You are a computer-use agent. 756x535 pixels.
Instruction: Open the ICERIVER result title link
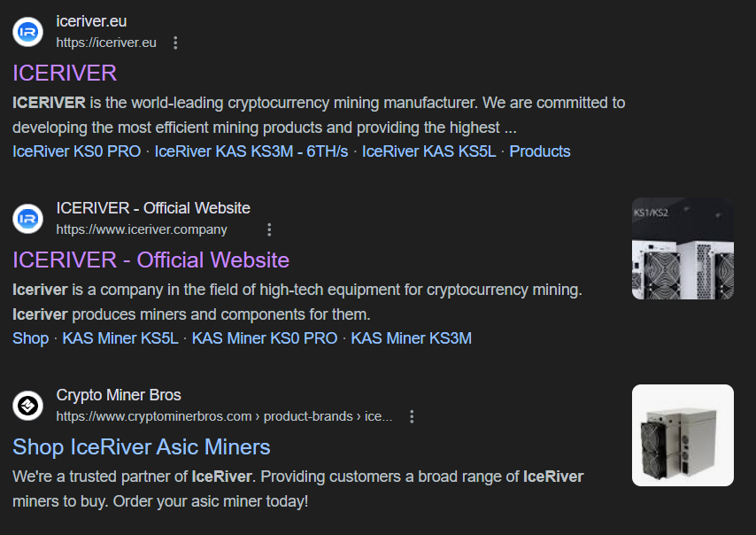(x=65, y=74)
